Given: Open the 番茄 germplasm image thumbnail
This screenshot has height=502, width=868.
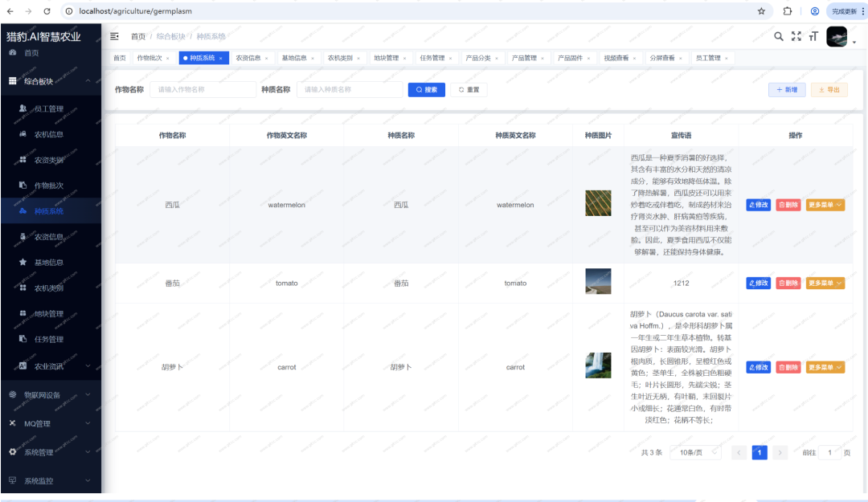Looking at the screenshot, I should tap(599, 281).
